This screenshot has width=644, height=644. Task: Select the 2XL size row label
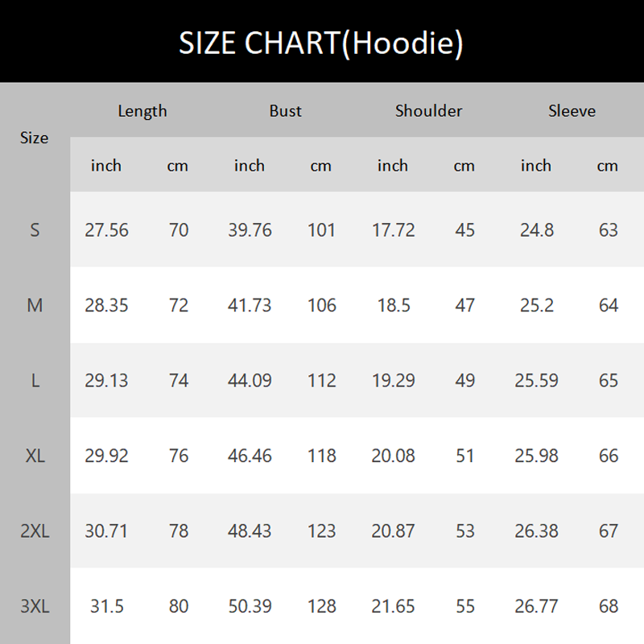(35, 531)
